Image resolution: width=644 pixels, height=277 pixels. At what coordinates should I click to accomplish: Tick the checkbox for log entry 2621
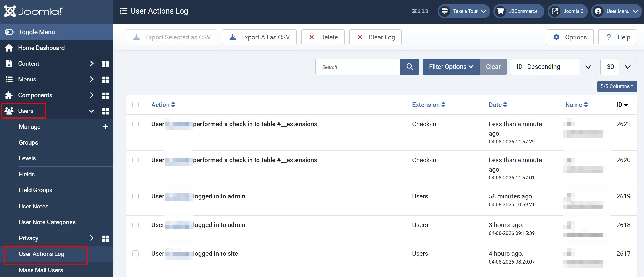coord(136,124)
